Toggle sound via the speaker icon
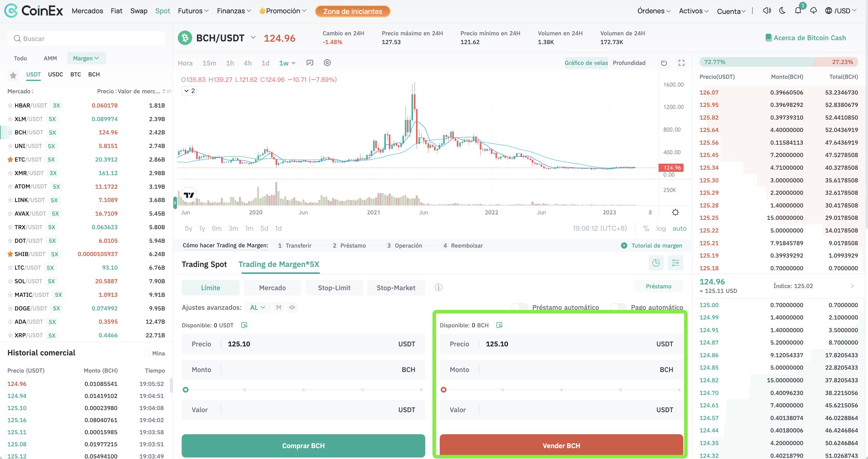This screenshot has width=868, height=459. [x=767, y=11]
